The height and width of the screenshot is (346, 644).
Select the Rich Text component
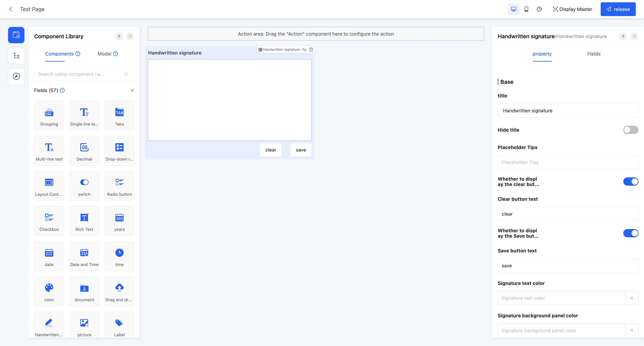pos(84,221)
